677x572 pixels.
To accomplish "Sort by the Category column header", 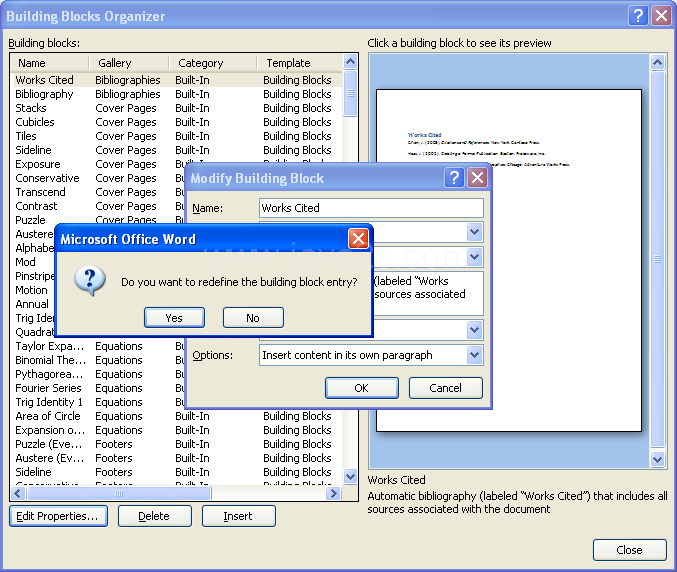I will tap(213, 63).
